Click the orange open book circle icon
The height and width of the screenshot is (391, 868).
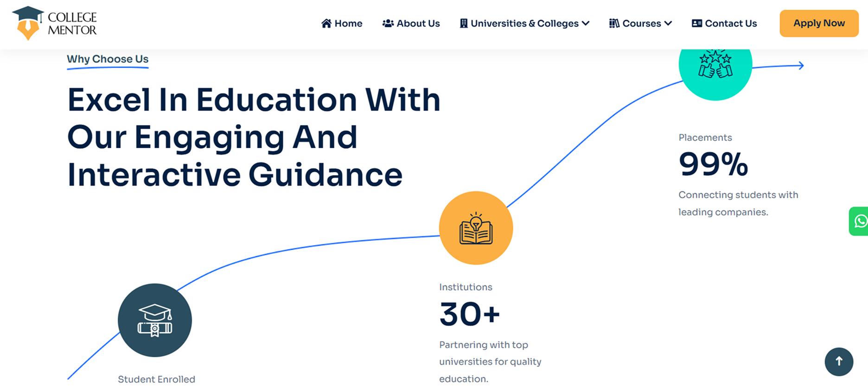(x=476, y=228)
